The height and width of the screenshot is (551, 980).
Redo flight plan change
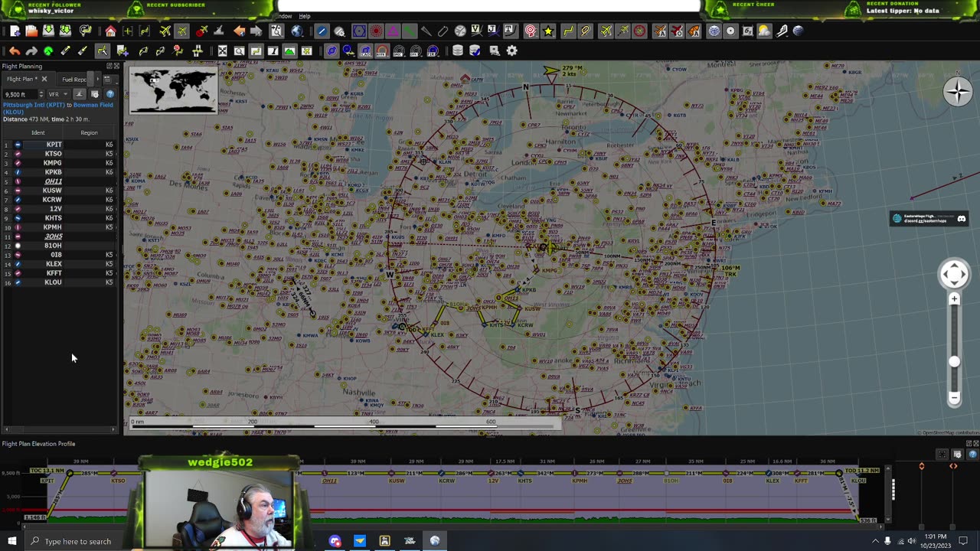point(31,51)
